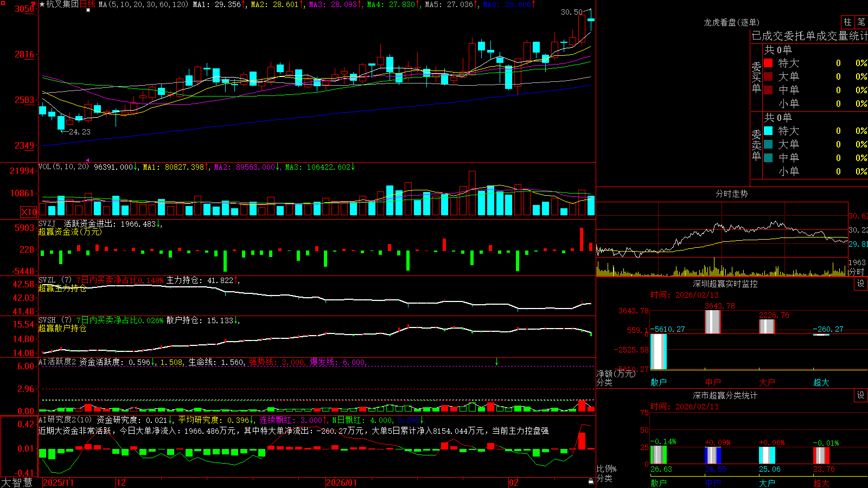Click the teal 大单 sell-order swatch
Screen dimensions: 868x488
coord(768,144)
